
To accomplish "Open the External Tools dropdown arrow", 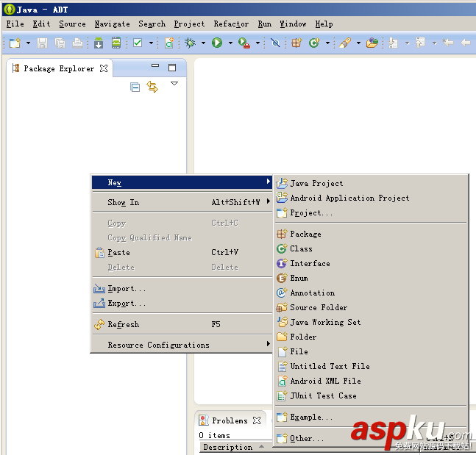I will (257, 43).
